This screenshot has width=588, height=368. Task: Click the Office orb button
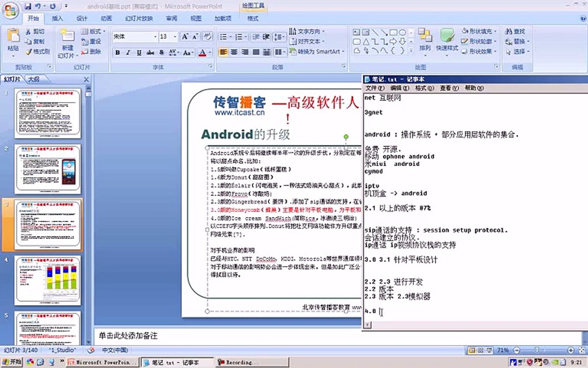coord(10,10)
